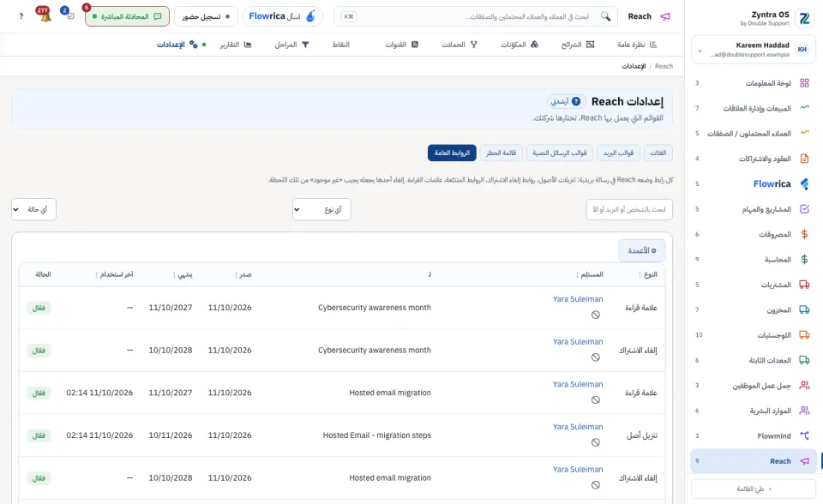Switch to the قوالب الرسائل النصية tab

(560, 153)
